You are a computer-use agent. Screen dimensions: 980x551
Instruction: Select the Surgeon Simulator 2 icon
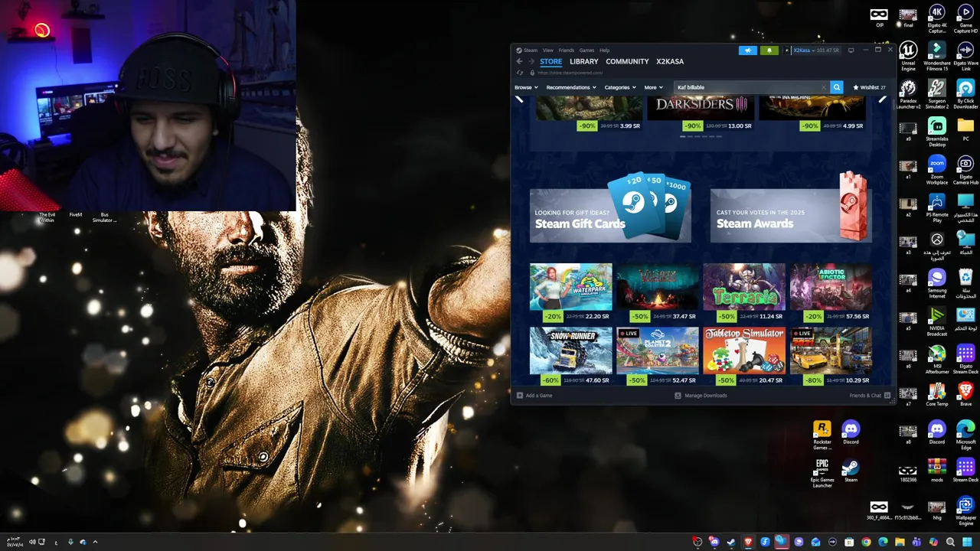click(936, 93)
